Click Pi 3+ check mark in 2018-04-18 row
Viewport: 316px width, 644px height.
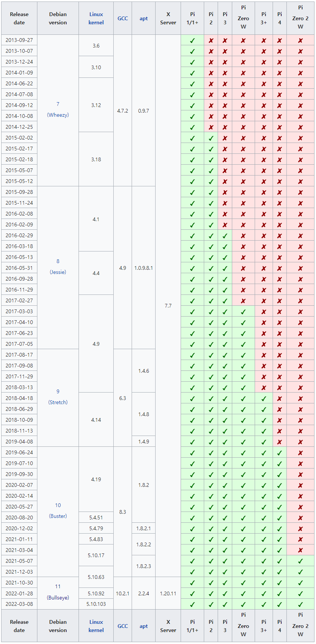[264, 399]
